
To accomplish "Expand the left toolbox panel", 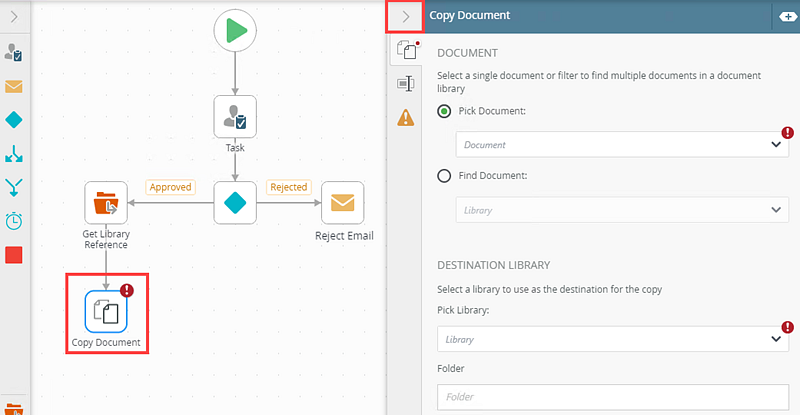I will tap(14, 16).
